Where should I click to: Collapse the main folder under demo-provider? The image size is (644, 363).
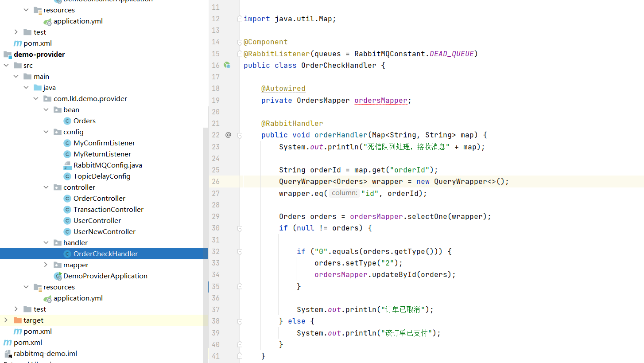tap(16, 77)
